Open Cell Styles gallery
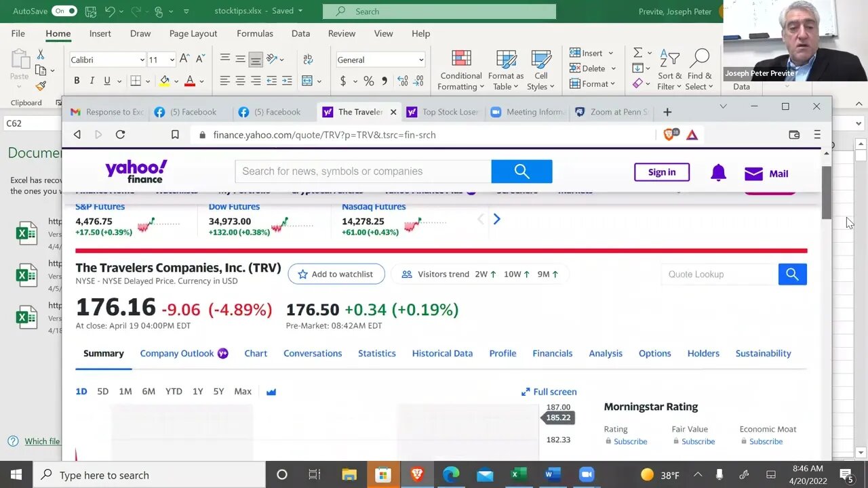Screen dimensions: 868x488 [541, 70]
